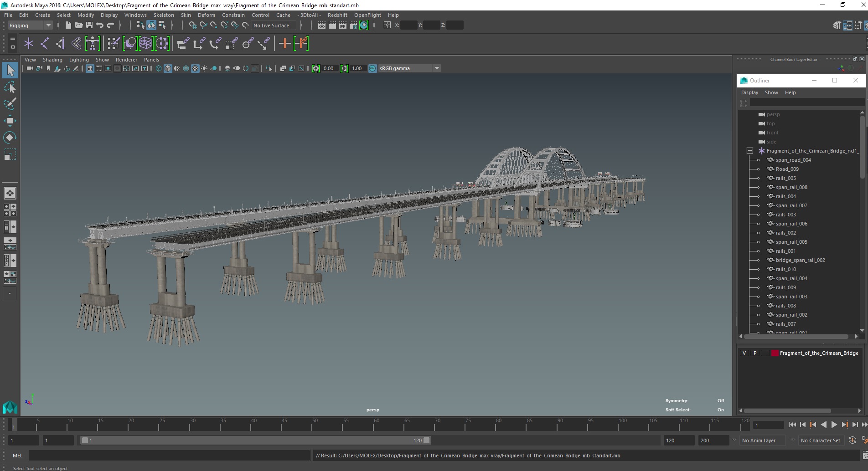Select bridge_span_rail_002 in Outliner
This screenshot has height=471, width=868.
click(x=800, y=260)
